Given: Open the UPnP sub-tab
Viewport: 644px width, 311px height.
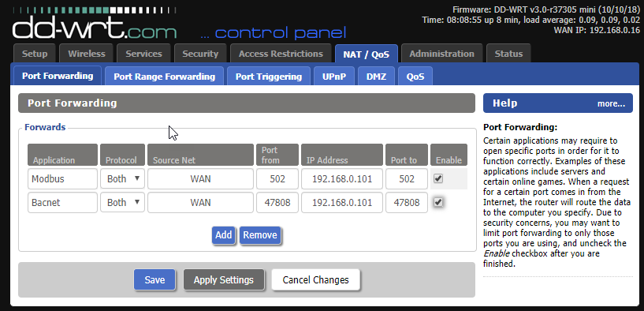Looking at the screenshot, I should point(334,77).
